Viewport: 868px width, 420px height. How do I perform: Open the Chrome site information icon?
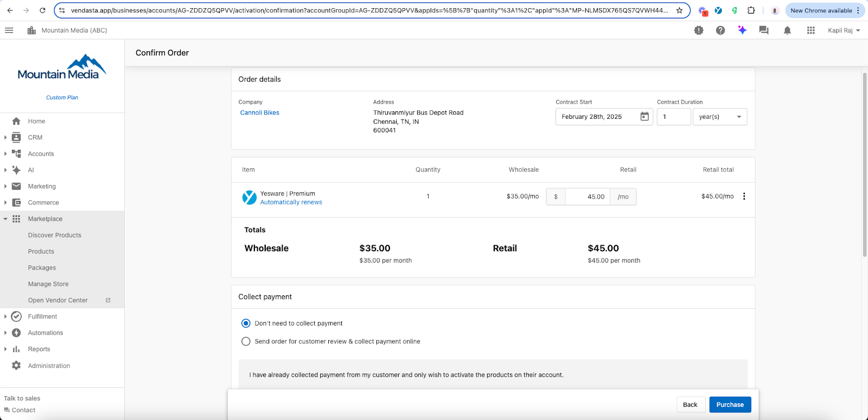click(62, 10)
